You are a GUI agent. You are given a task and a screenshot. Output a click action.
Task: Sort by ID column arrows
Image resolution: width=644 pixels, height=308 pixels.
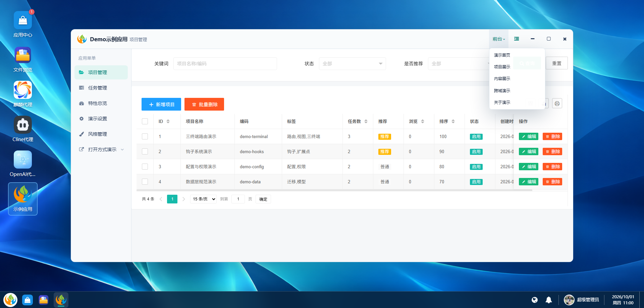click(168, 121)
